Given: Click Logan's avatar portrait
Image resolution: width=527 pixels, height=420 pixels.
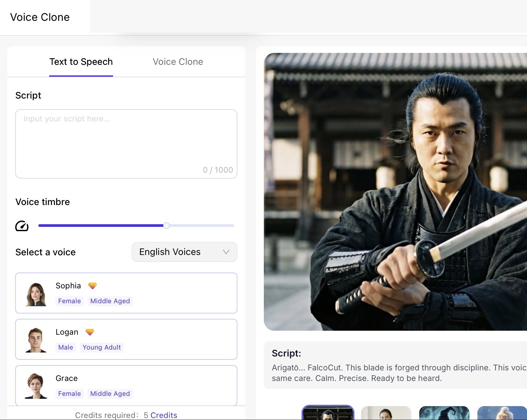Looking at the screenshot, I should pyautogui.click(x=36, y=340).
